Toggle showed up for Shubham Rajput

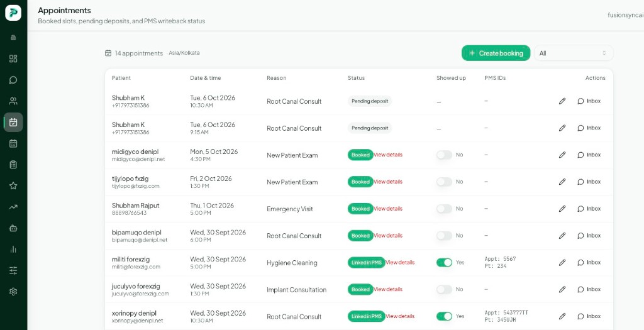point(444,209)
